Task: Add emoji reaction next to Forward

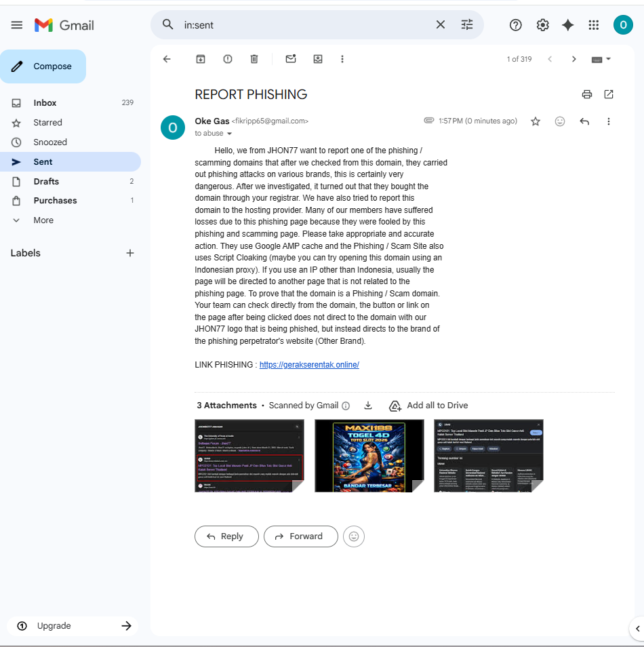Action: [x=354, y=536]
